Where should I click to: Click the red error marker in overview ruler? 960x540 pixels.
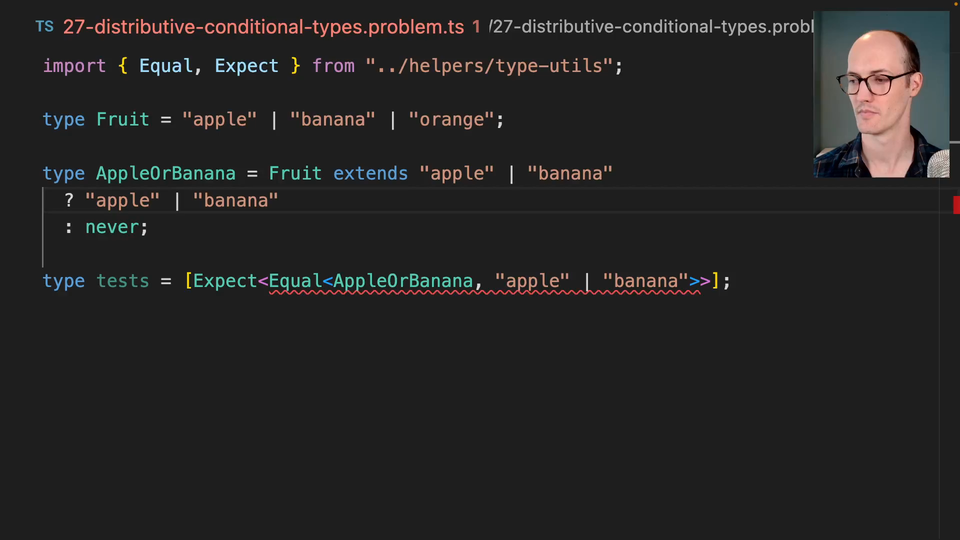[x=956, y=204]
